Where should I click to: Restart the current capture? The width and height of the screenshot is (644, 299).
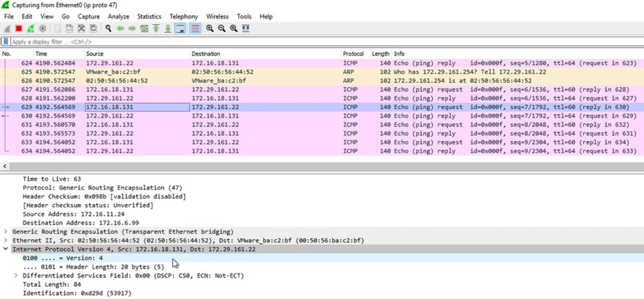(x=30, y=29)
